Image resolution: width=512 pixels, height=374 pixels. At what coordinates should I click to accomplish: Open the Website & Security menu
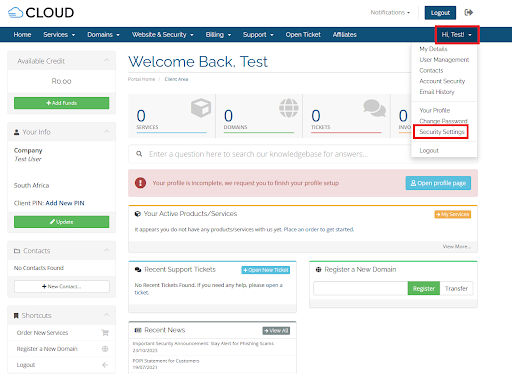(x=162, y=35)
